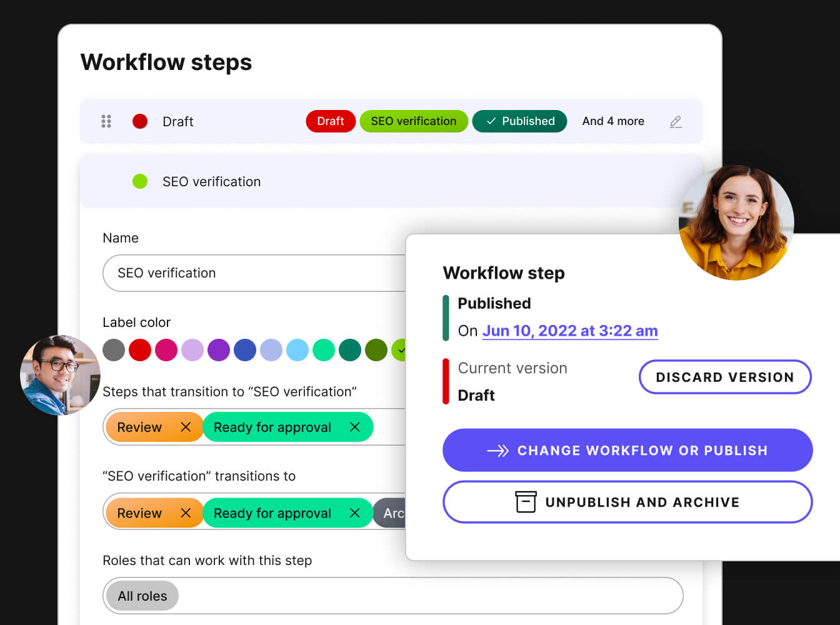This screenshot has width=840, height=625.
Task: Click the "Current version" label
Action: pos(512,368)
